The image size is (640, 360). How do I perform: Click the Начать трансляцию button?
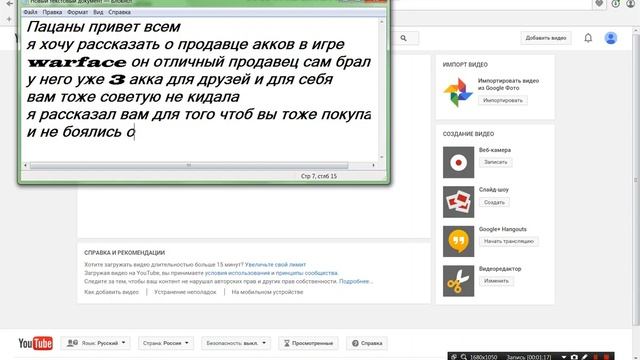click(x=509, y=241)
